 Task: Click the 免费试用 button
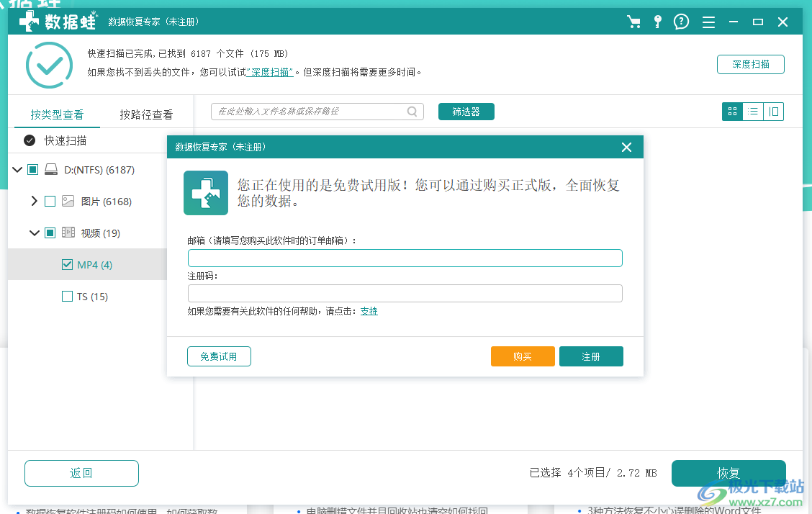point(219,356)
